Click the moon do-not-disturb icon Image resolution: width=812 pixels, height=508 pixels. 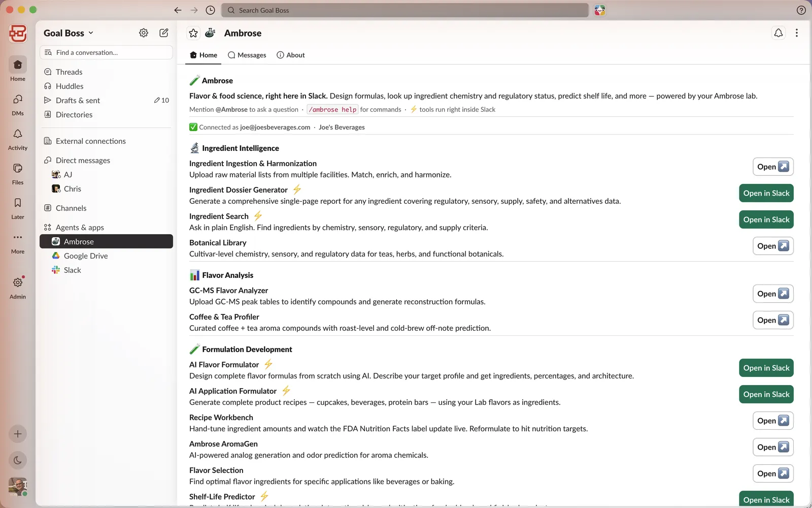tap(18, 460)
